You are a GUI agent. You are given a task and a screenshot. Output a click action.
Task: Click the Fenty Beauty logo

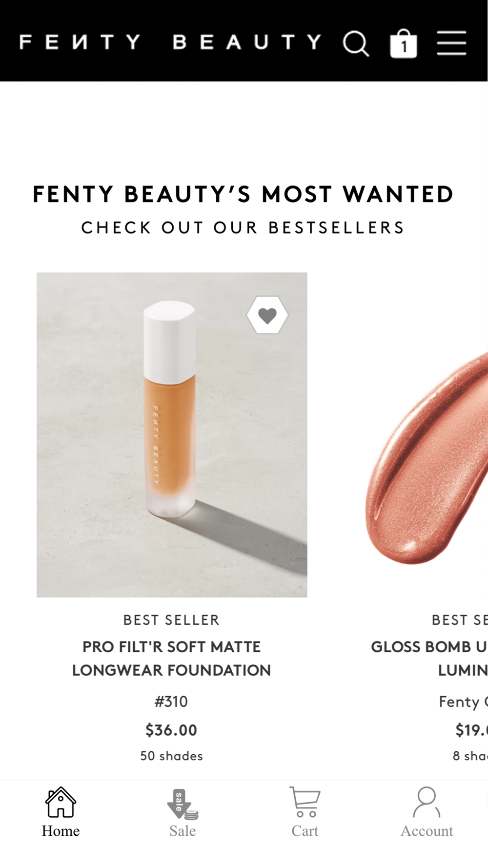[x=170, y=42]
